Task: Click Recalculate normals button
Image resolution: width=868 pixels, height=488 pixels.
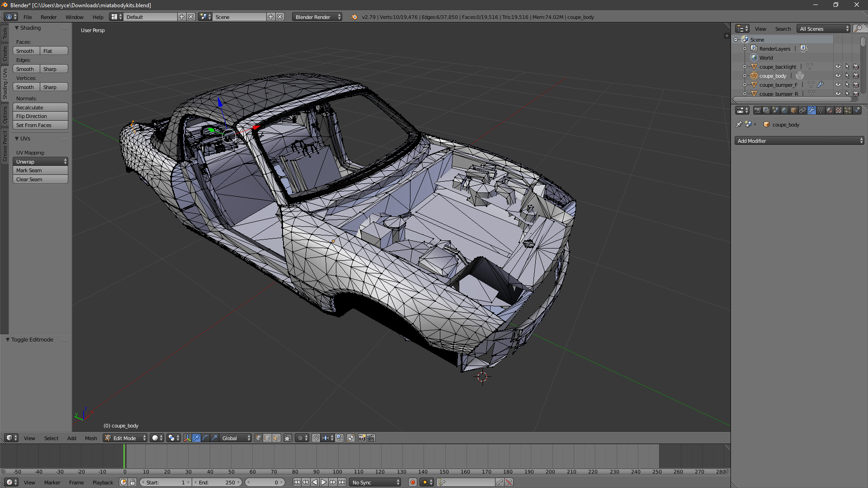Action: (40, 108)
